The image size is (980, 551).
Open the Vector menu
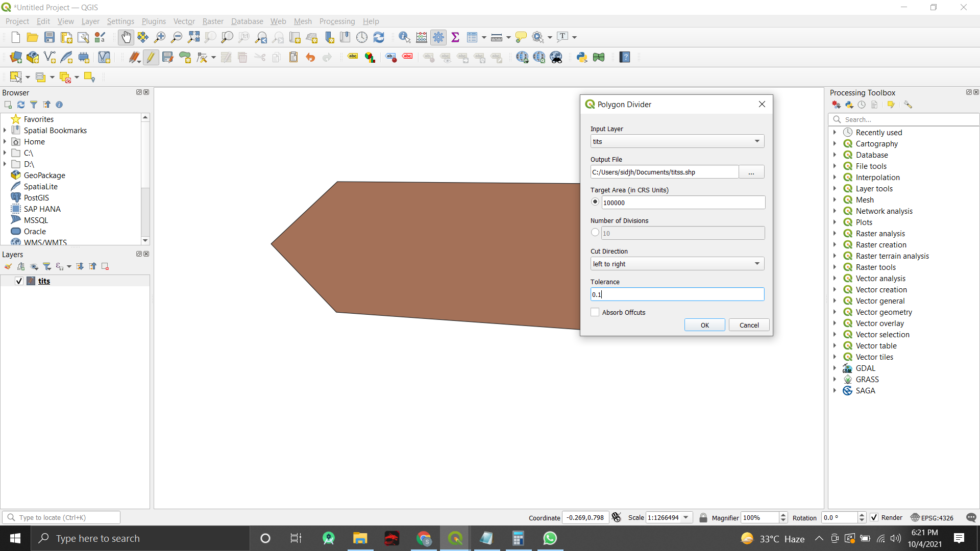pyautogui.click(x=184, y=21)
